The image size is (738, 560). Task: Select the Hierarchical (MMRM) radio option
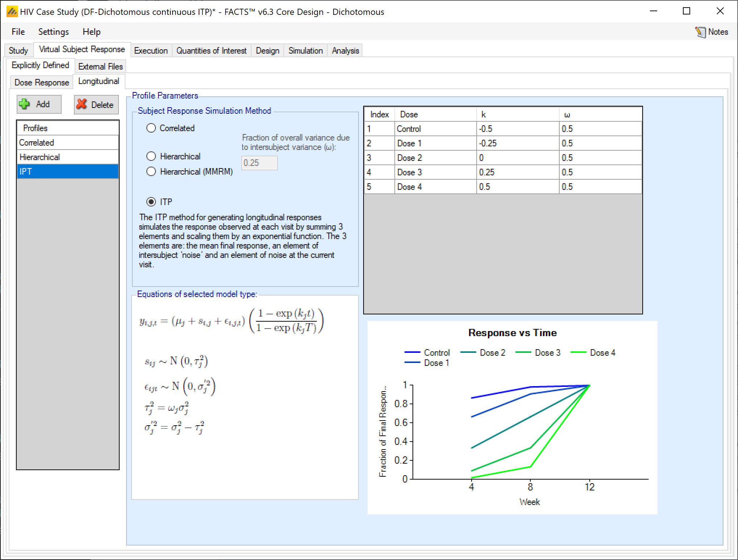click(x=151, y=171)
